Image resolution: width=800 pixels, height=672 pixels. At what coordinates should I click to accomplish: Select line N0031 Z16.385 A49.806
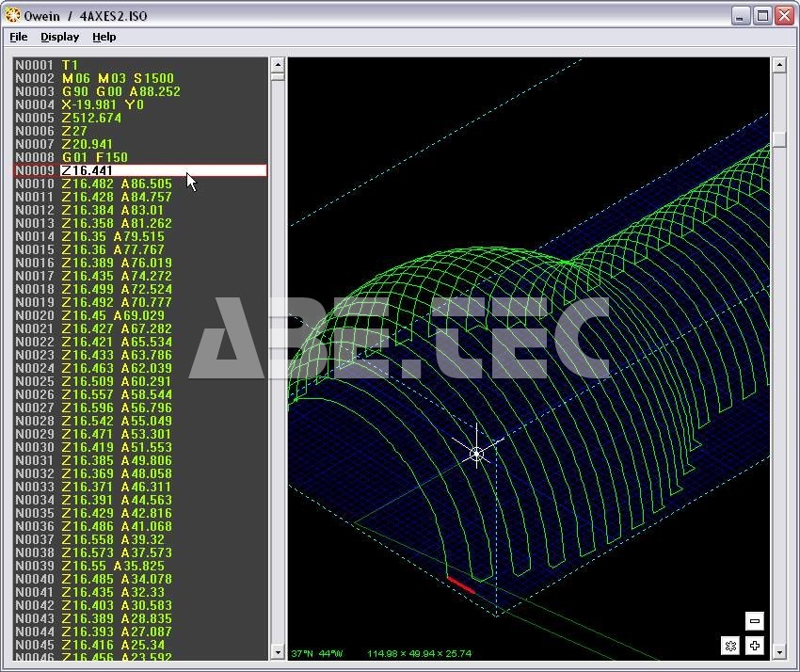(140, 460)
